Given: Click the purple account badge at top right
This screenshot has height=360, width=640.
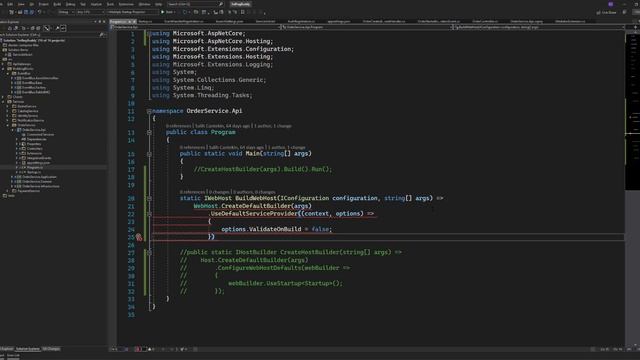Looking at the screenshot, I should point(611,4).
